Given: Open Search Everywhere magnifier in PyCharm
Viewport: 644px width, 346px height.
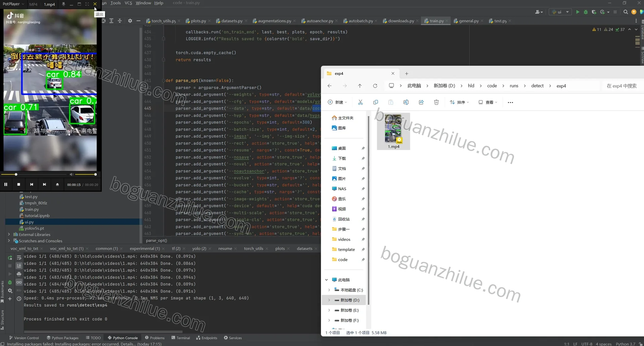Looking at the screenshot, I should click(626, 12).
